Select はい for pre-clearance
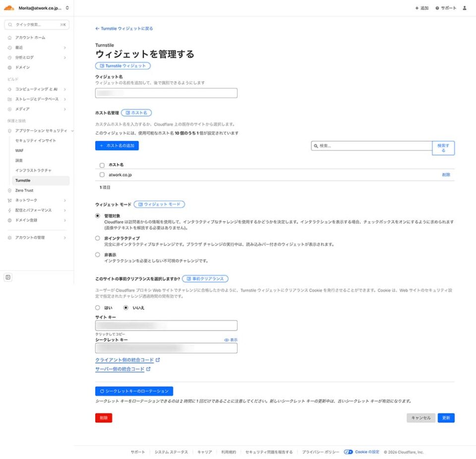This screenshot has width=476, height=459. point(98,308)
